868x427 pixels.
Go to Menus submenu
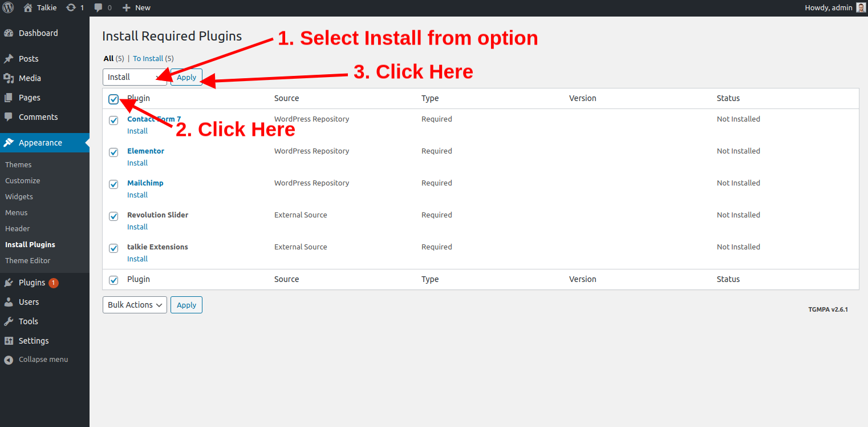coord(17,212)
